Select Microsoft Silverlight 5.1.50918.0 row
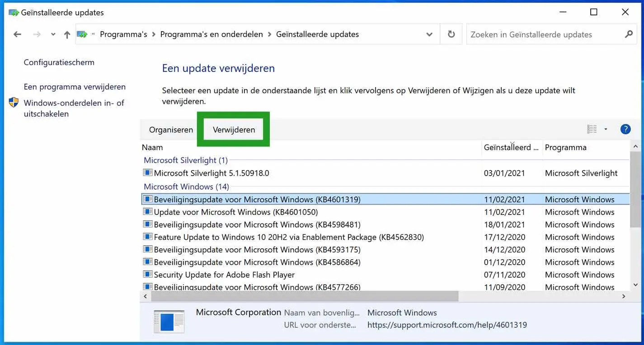Viewport: 644px width, 345px height. click(x=385, y=173)
